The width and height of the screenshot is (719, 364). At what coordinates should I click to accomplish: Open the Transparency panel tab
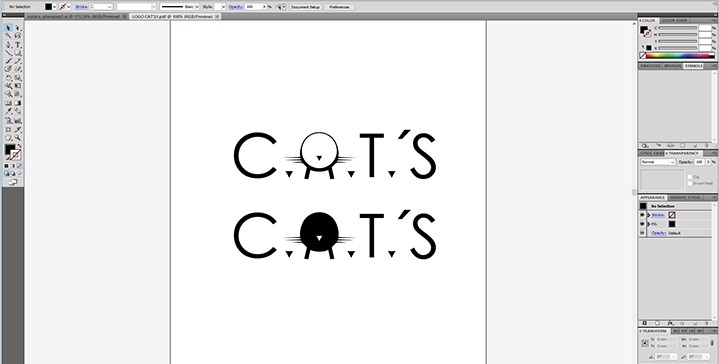tap(682, 153)
